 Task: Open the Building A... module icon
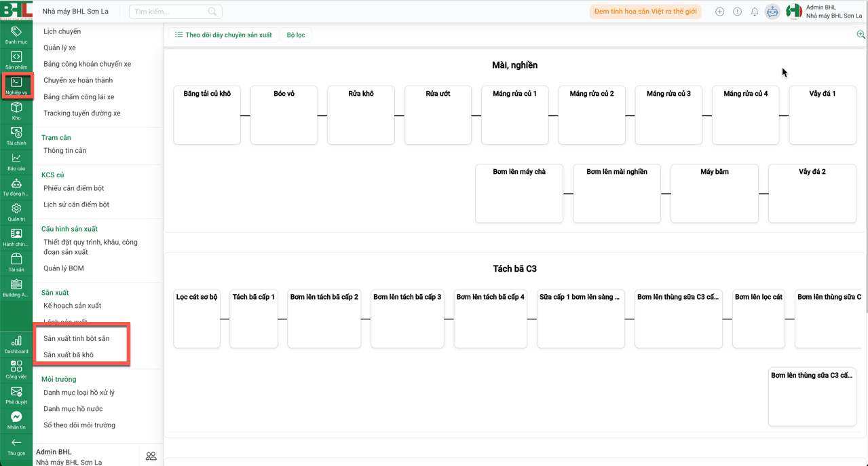pyautogui.click(x=16, y=288)
